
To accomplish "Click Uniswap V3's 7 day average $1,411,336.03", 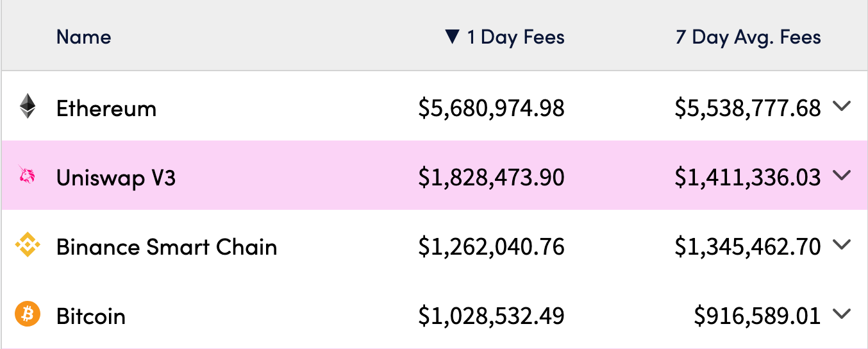I will [x=747, y=178].
